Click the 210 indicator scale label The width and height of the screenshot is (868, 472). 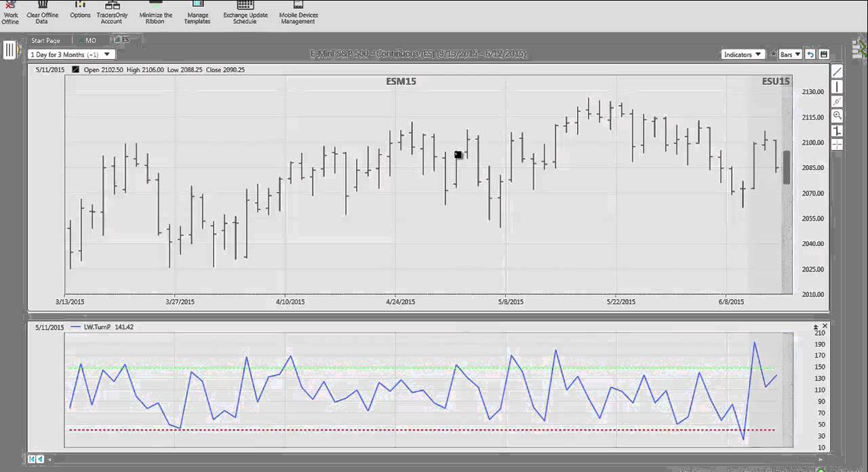tap(819, 333)
